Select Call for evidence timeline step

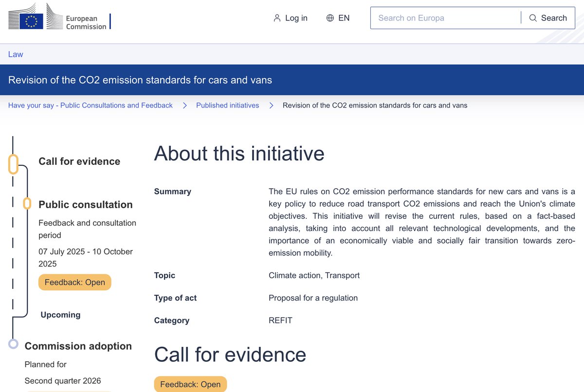click(x=79, y=161)
